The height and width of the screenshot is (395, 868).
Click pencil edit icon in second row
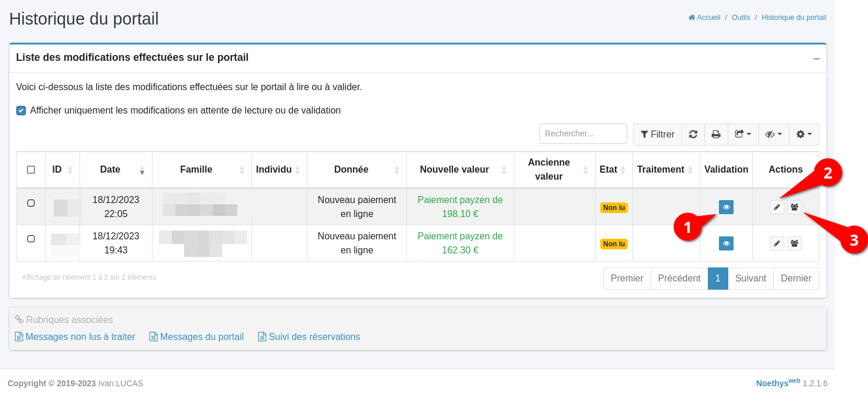tap(777, 243)
